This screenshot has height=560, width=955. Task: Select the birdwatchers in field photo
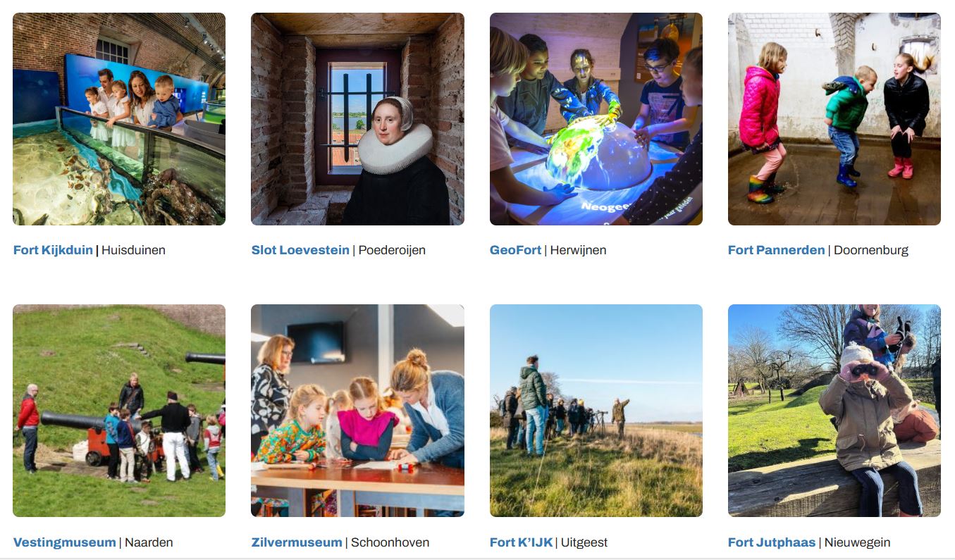(x=596, y=411)
